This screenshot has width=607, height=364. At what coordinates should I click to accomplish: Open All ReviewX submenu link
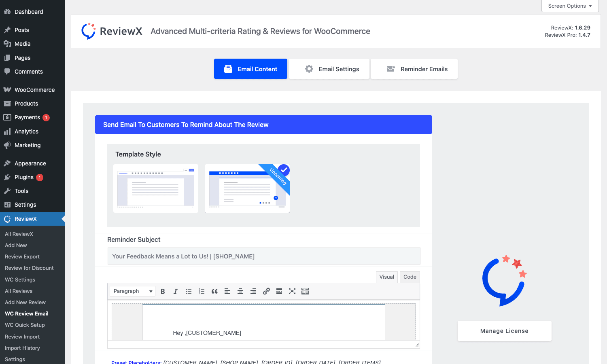point(19,234)
